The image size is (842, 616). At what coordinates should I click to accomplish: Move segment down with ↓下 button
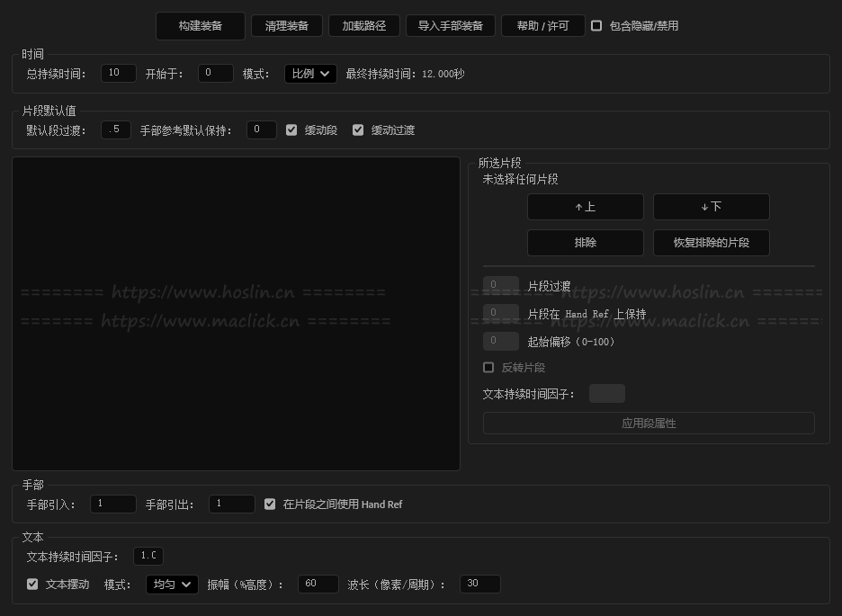click(x=711, y=207)
